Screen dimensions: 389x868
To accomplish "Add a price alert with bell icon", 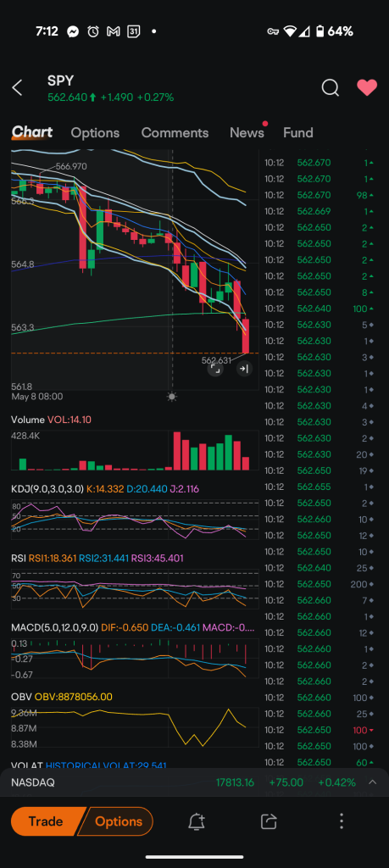I will 197,821.
